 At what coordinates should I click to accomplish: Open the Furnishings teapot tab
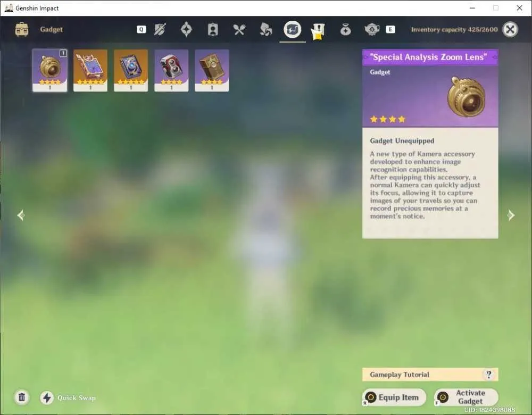click(x=372, y=29)
